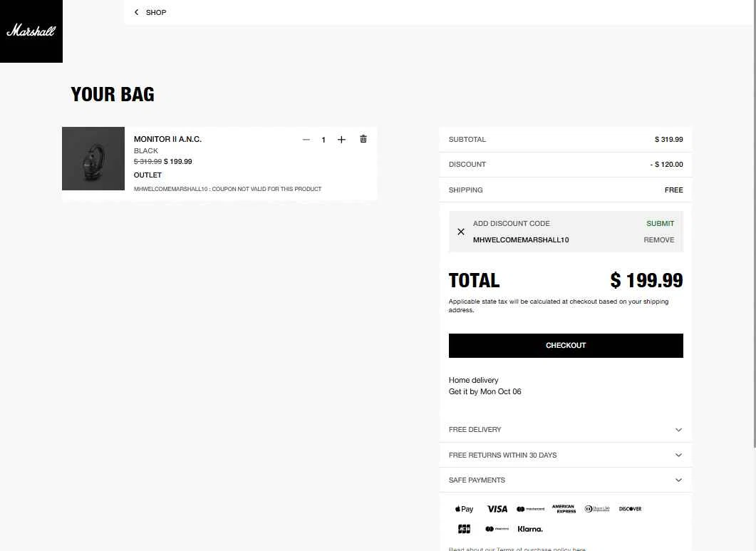The width and height of the screenshot is (756, 551).
Task: Click the struck-through $ 319.99 item price
Action: [147, 162]
